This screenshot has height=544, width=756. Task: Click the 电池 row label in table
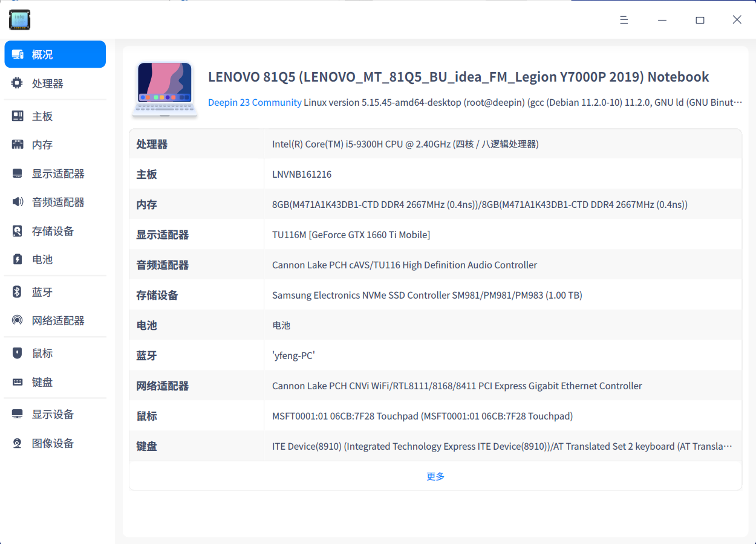click(x=146, y=325)
